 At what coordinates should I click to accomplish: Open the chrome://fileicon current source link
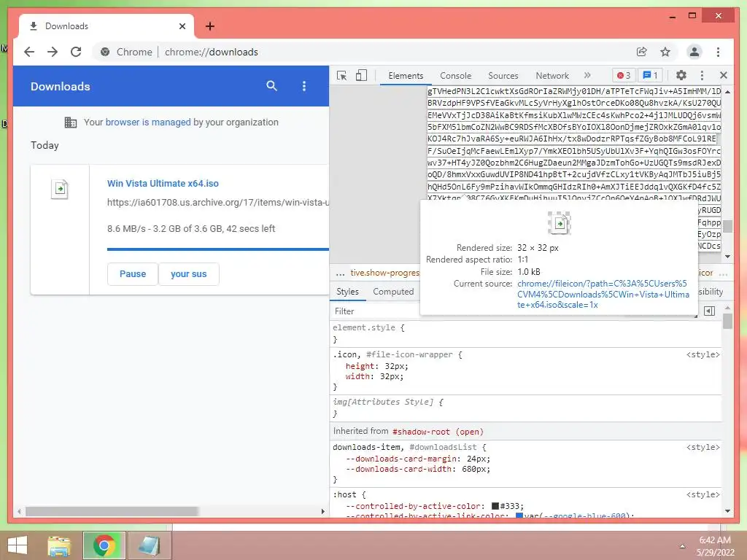(603, 295)
